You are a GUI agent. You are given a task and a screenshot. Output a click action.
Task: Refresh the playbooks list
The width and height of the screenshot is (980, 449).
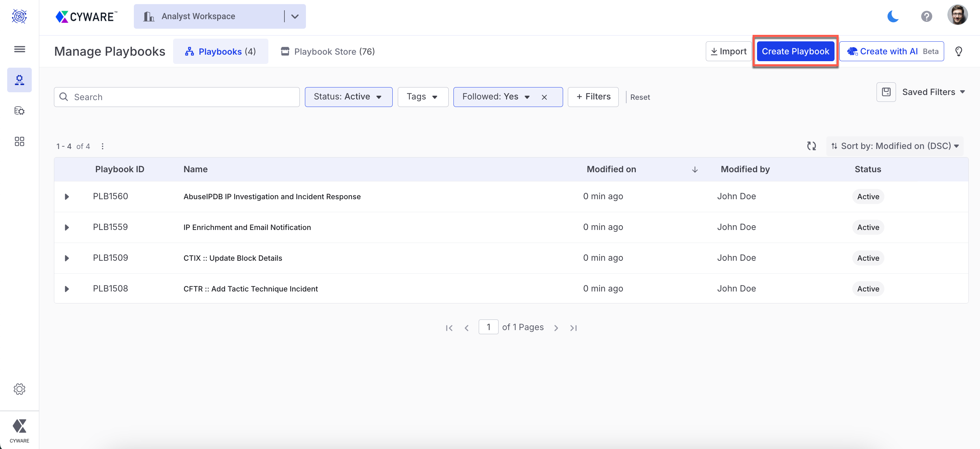pos(811,146)
